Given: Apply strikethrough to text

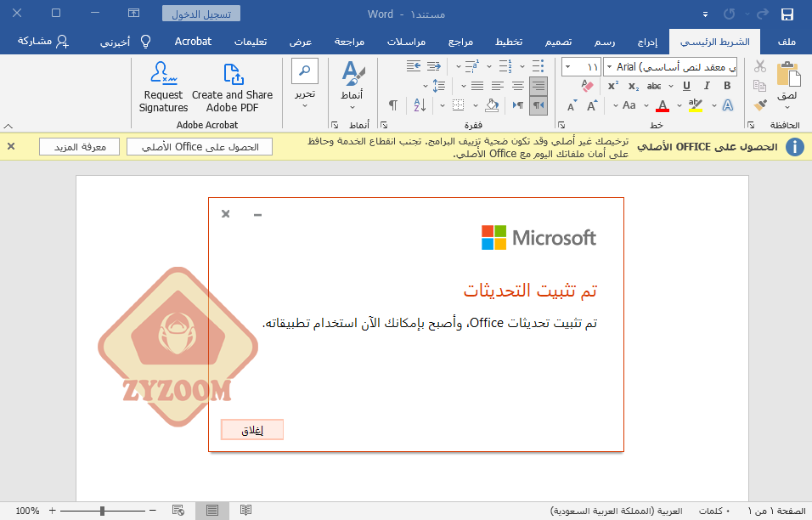Looking at the screenshot, I should point(654,86).
